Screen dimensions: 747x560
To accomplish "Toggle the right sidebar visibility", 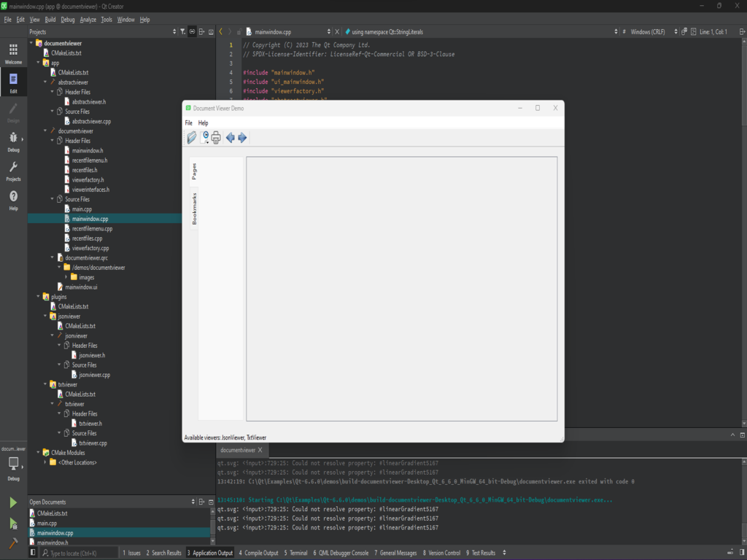I will tap(741, 553).
